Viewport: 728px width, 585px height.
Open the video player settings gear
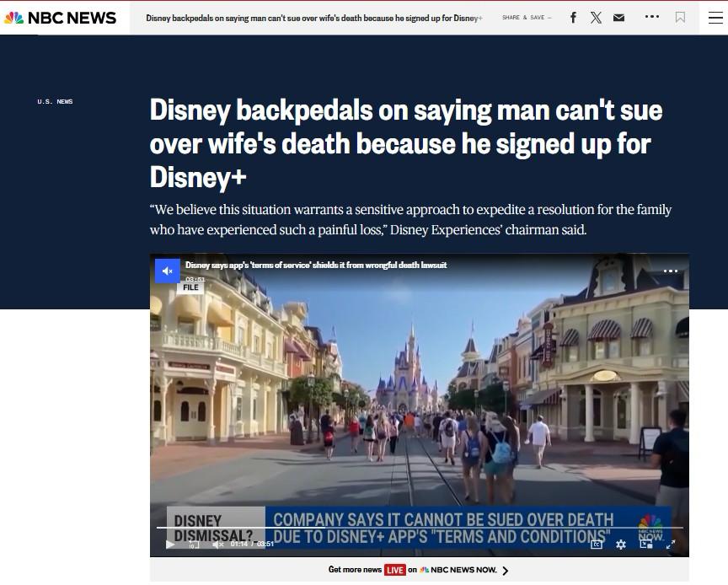pyautogui.click(x=621, y=545)
